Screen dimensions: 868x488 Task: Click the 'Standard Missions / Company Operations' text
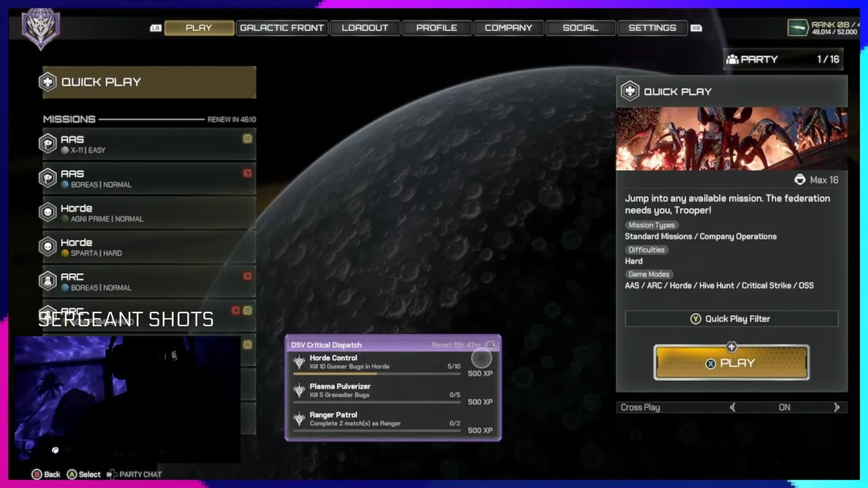(x=701, y=237)
